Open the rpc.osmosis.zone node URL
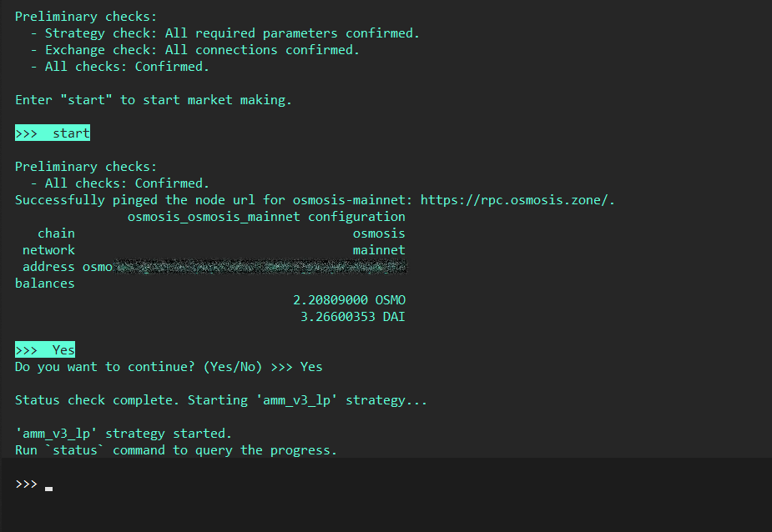The height and width of the screenshot is (532, 772). (517, 200)
